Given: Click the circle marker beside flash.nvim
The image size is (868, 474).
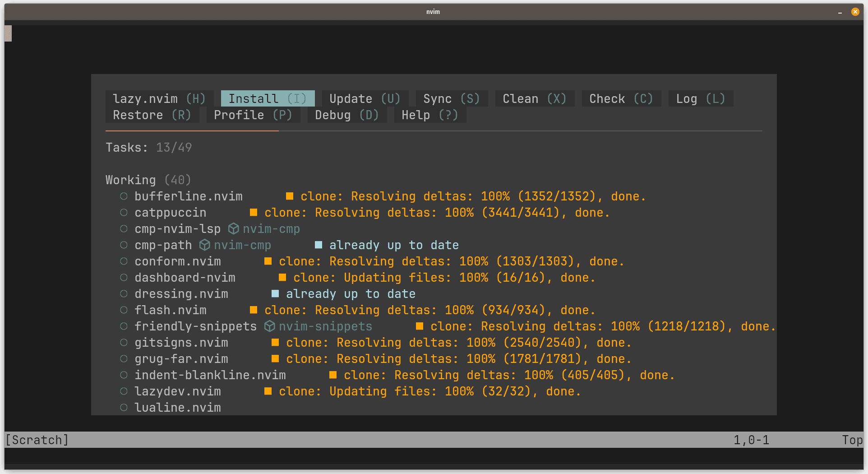Looking at the screenshot, I should (x=124, y=310).
